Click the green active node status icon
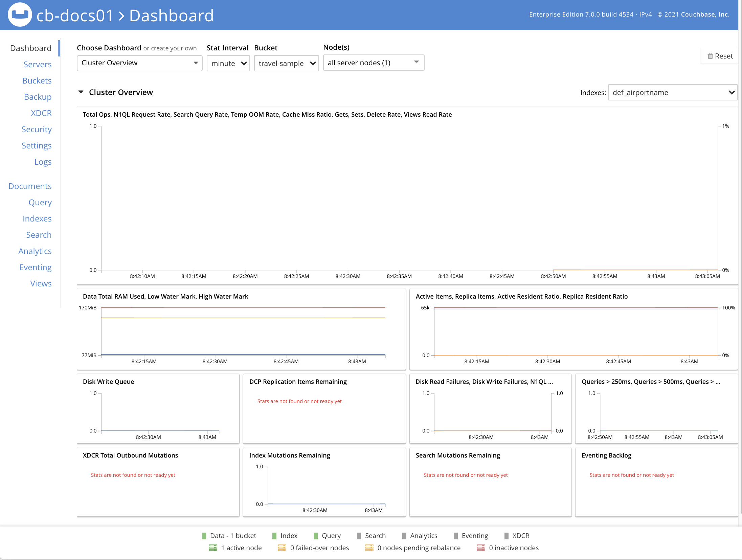The height and width of the screenshot is (560, 742). (x=213, y=547)
